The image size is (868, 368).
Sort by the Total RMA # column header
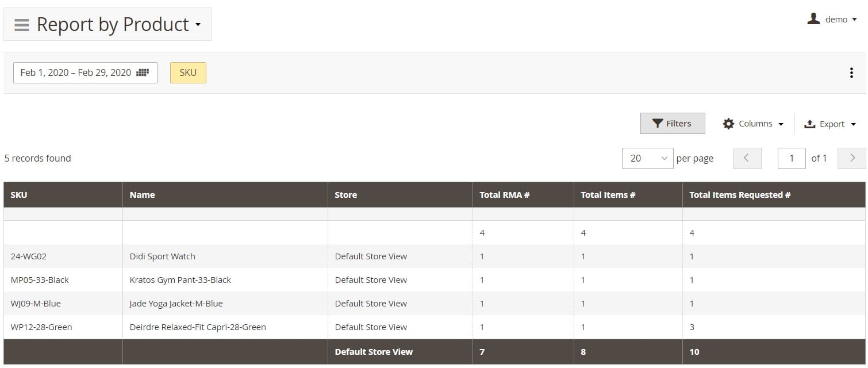point(523,195)
